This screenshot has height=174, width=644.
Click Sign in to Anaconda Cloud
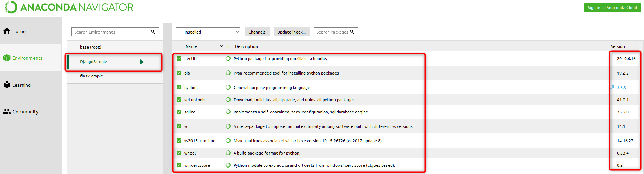point(612,8)
